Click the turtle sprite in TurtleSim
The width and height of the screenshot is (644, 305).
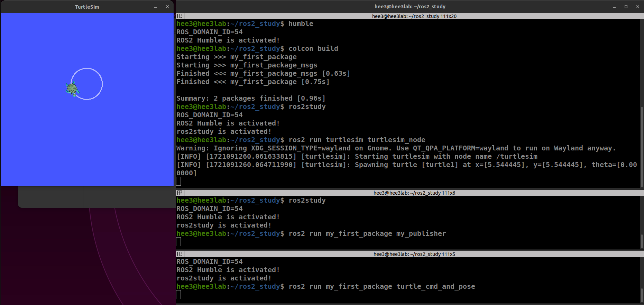[x=72, y=89]
